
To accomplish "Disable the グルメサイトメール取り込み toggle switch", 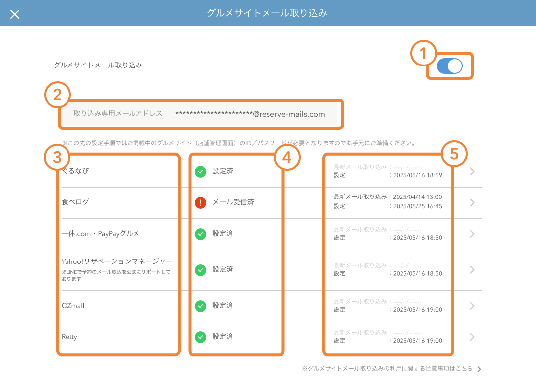I will [x=449, y=65].
